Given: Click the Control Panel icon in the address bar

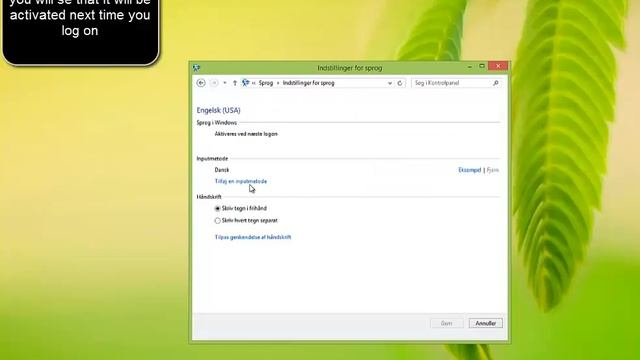Looking at the screenshot, I should [245, 83].
